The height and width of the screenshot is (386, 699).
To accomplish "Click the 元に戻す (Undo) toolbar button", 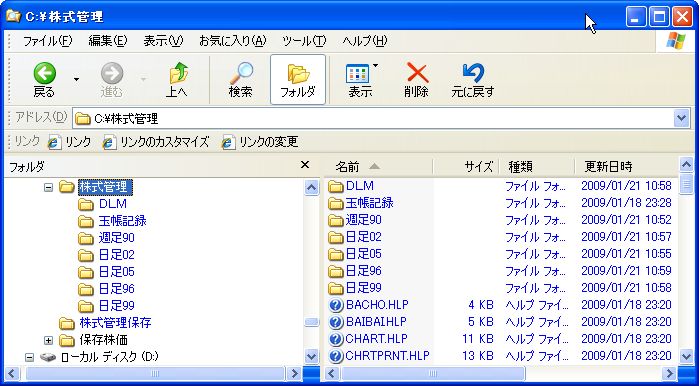I will (473, 80).
